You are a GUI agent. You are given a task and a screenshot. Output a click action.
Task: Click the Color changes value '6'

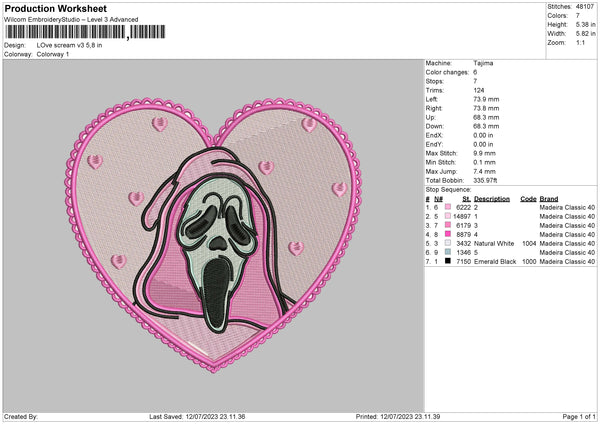(x=475, y=72)
